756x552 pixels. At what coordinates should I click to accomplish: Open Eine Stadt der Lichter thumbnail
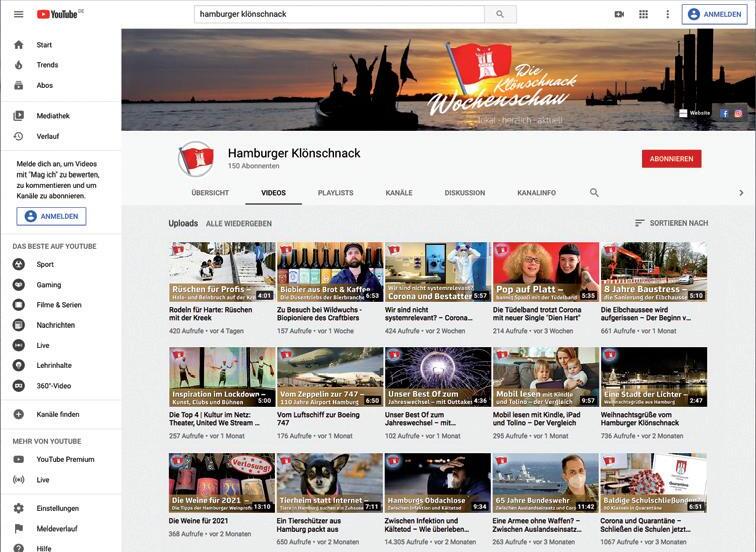coord(654,377)
